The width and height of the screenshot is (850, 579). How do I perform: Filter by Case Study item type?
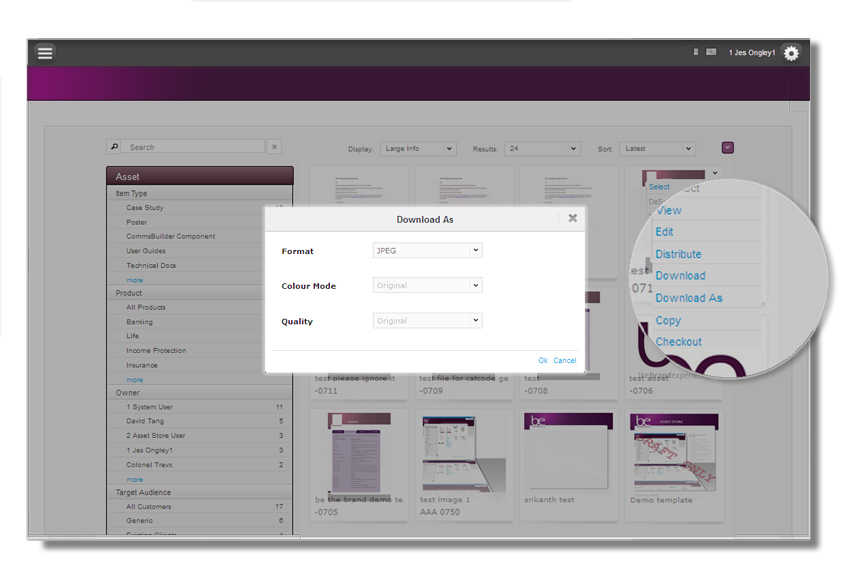pyautogui.click(x=145, y=208)
